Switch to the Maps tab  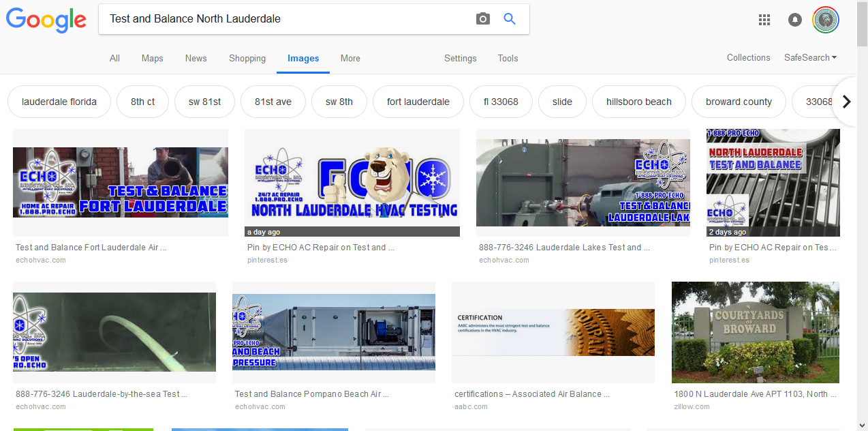[152, 59]
